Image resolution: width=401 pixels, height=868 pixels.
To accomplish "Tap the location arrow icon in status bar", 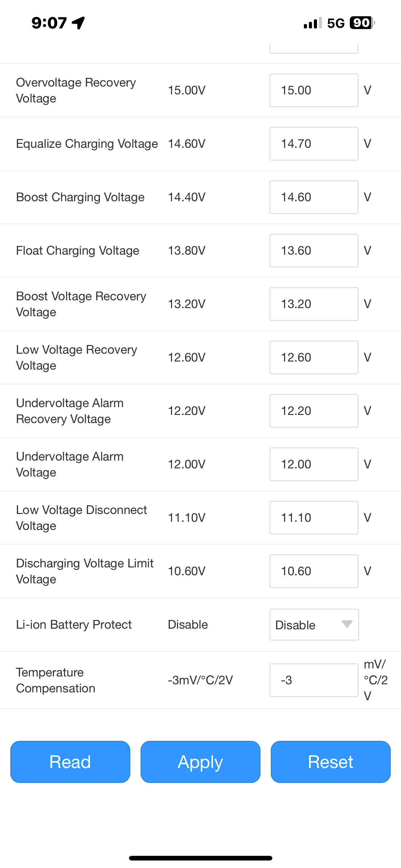I will pos(79,23).
